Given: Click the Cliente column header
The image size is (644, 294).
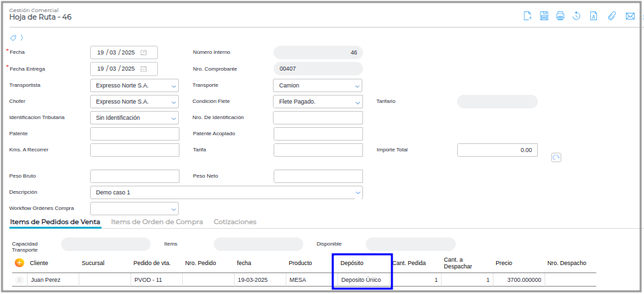Looking at the screenshot, I should [x=39, y=263].
